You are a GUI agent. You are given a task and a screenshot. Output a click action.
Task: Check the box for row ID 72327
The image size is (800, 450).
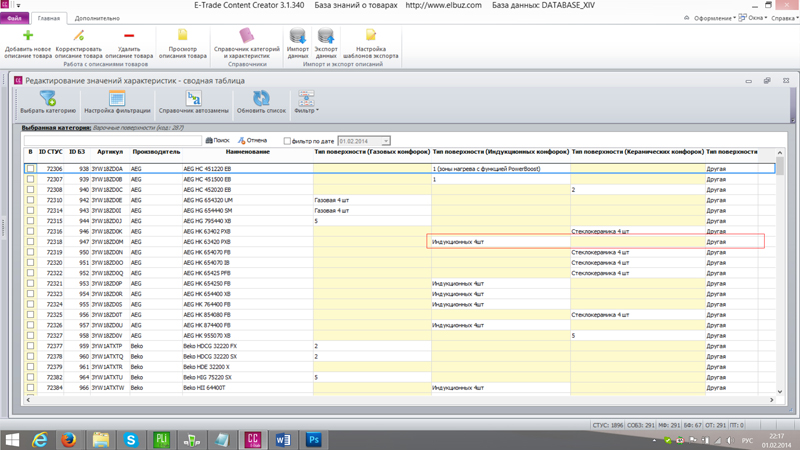31,336
